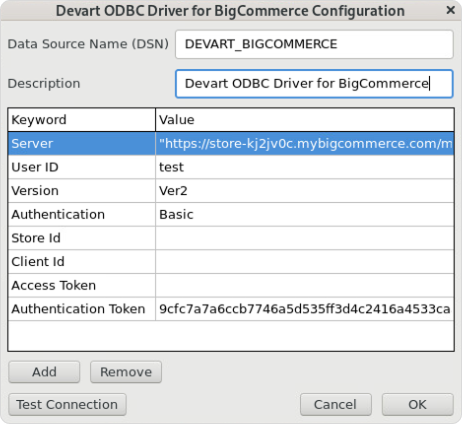The image size is (462, 424).
Task: Select the Authentication keyword cell
Action: (x=82, y=215)
